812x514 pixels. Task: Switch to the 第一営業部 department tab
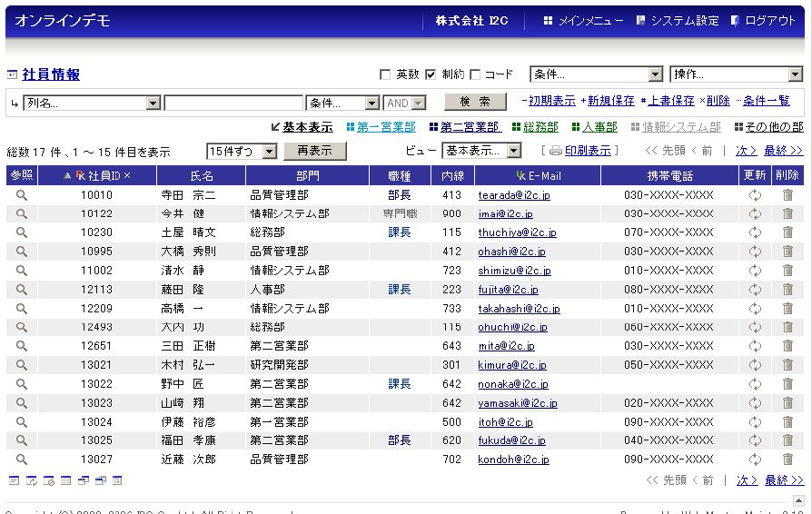point(385,127)
